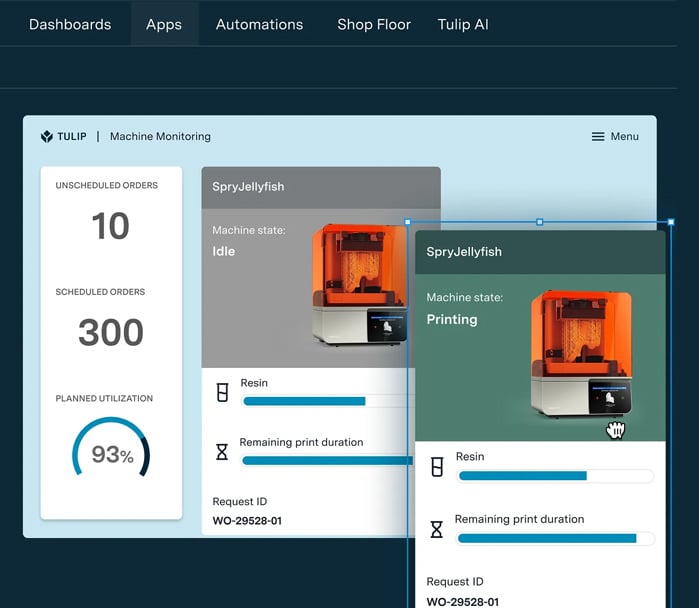This screenshot has width=699, height=608.
Task: Click WO-29528-01 in the Idle card
Action: [x=247, y=521]
